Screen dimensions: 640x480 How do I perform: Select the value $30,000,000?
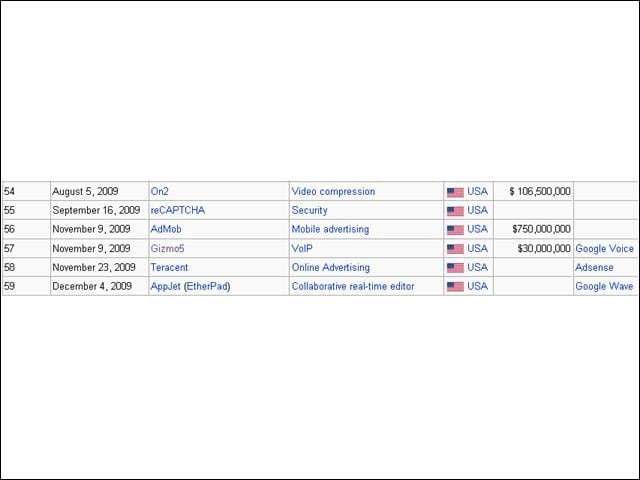tap(544, 248)
